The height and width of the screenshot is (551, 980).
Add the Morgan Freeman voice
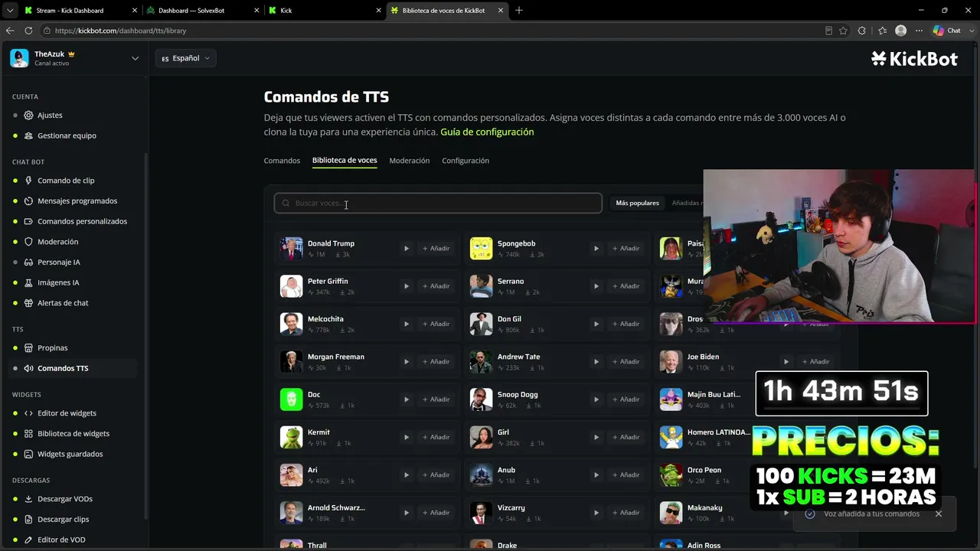(x=436, y=361)
